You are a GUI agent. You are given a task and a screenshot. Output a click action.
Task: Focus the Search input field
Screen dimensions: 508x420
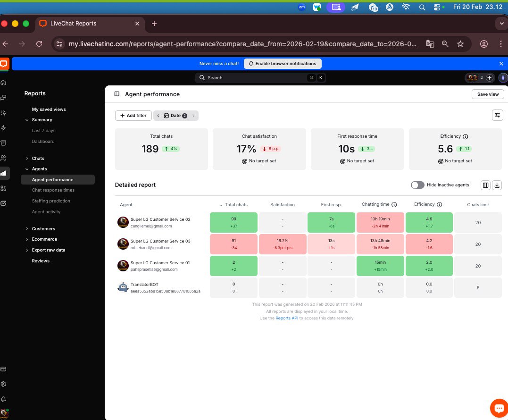coord(260,78)
